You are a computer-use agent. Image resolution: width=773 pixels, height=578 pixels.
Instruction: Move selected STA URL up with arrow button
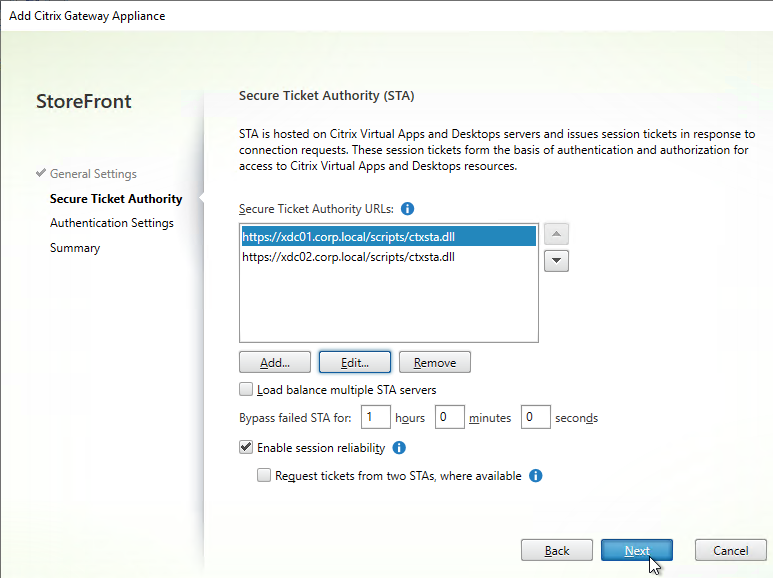(x=556, y=234)
